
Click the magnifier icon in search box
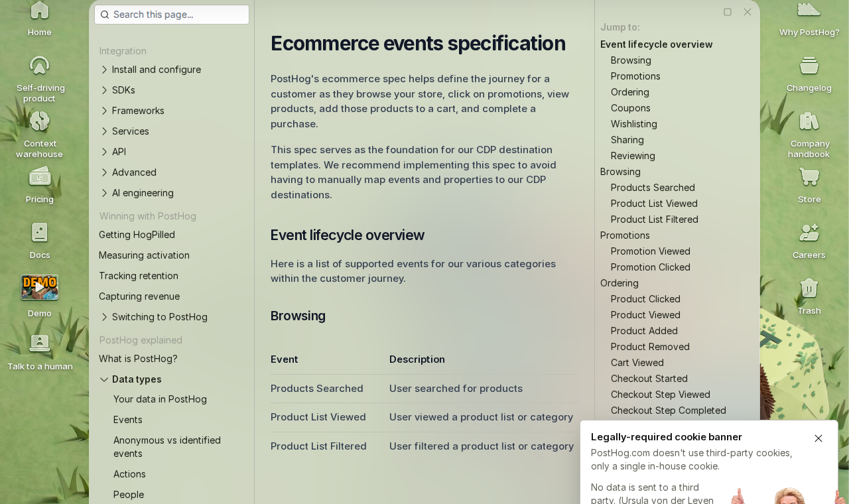click(105, 15)
